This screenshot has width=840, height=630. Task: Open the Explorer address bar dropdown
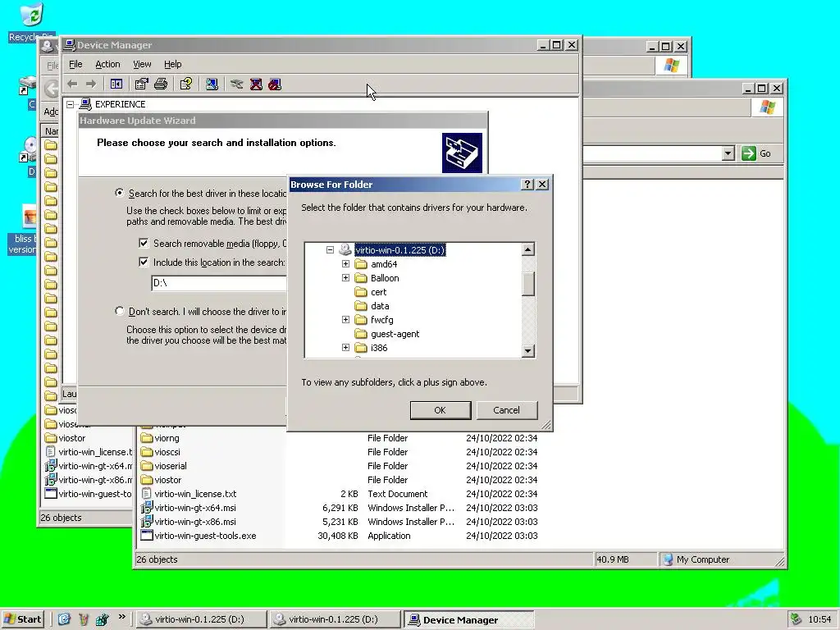coord(728,153)
